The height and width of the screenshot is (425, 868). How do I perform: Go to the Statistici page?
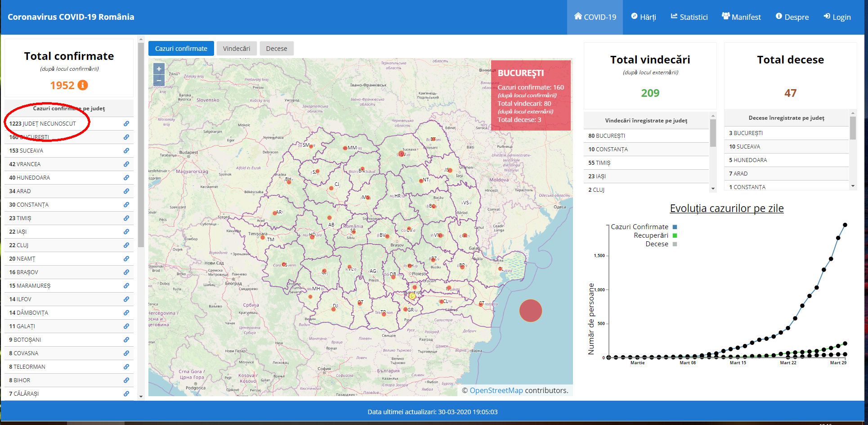pyautogui.click(x=689, y=17)
